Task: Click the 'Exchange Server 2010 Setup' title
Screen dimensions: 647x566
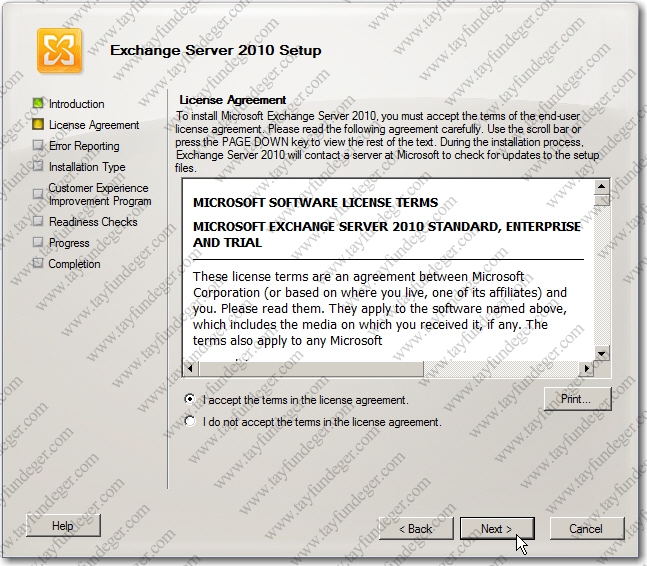Action: (215, 50)
